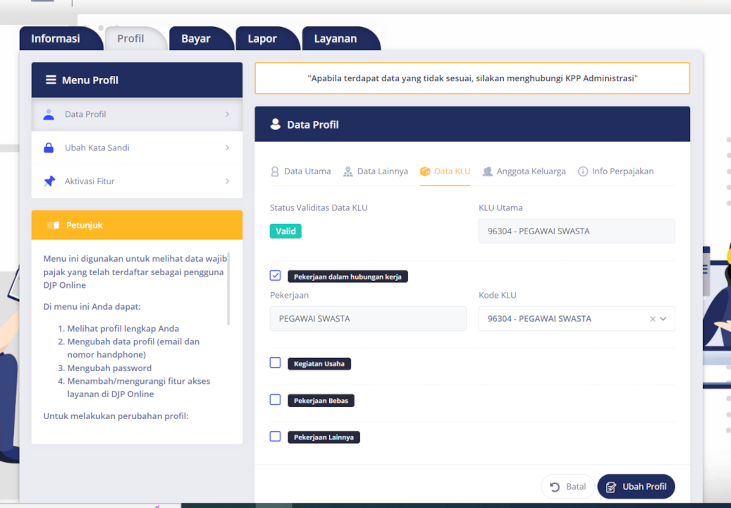This screenshot has width=731, height=508.
Task: Expand the Ubah Kata Sandi chevron
Action: pyautogui.click(x=227, y=148)
